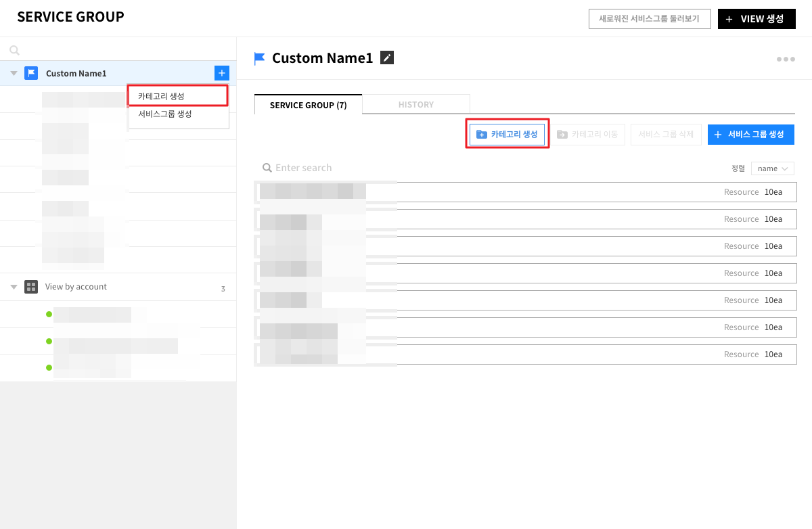
Task: Click the first green account status dot
Action: [49, 314]
